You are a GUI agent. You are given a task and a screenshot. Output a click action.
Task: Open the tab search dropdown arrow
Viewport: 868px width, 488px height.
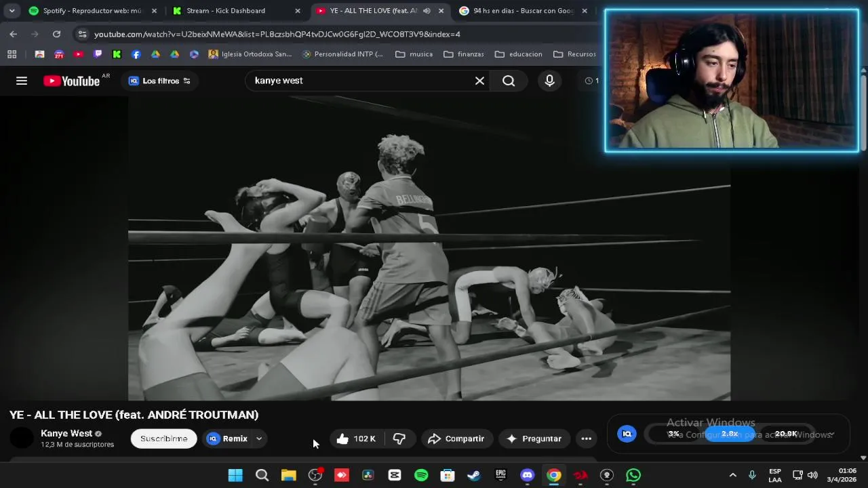tap(12, 11)
